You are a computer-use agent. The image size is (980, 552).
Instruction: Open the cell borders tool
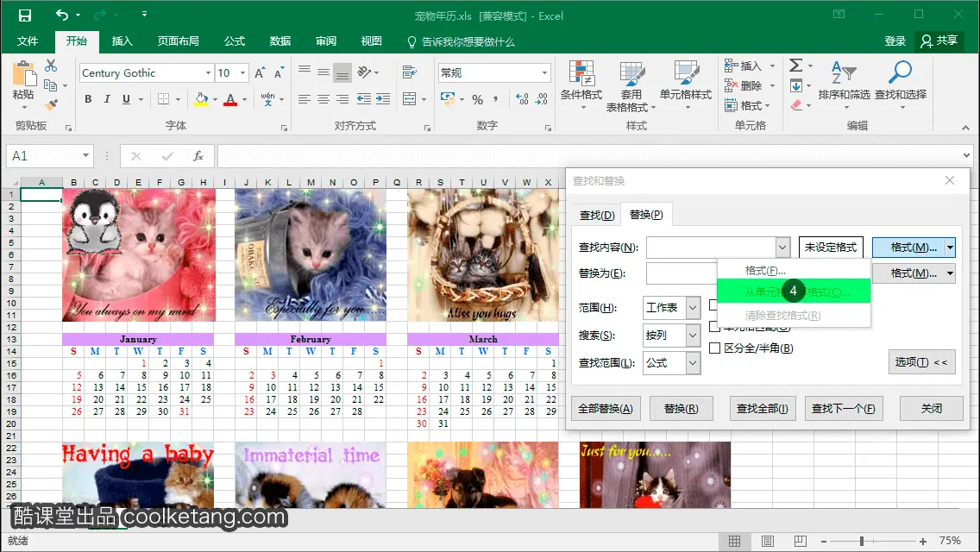(x=163, y=99)
